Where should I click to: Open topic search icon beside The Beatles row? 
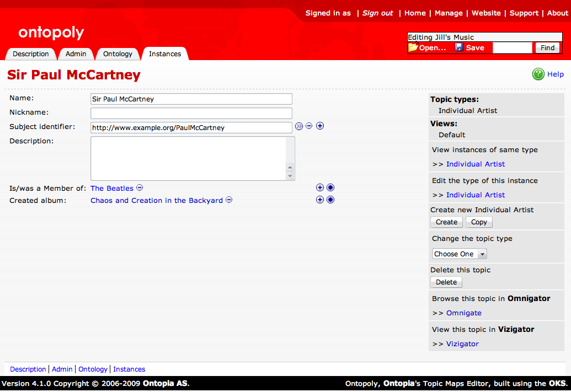pos(330,187)
